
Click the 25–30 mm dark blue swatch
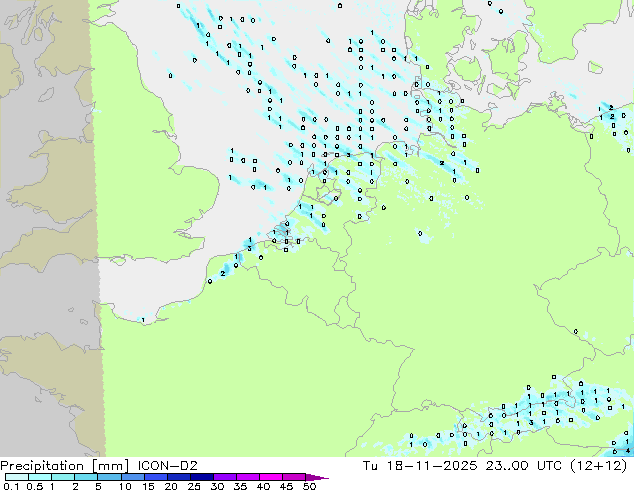[x=201, y=477]
